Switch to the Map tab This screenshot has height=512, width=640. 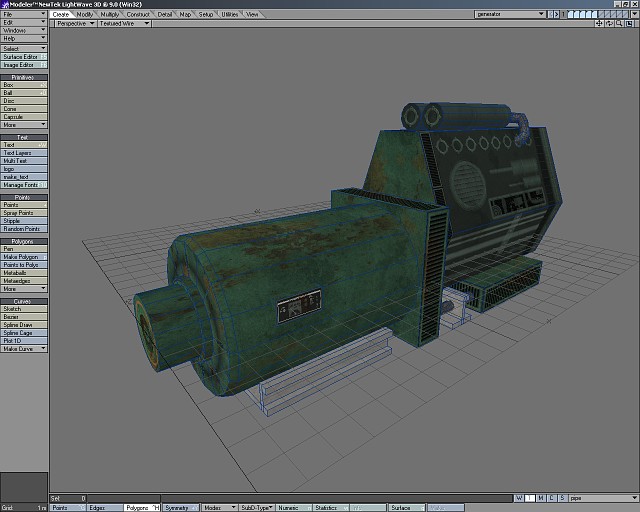point(185,14)
